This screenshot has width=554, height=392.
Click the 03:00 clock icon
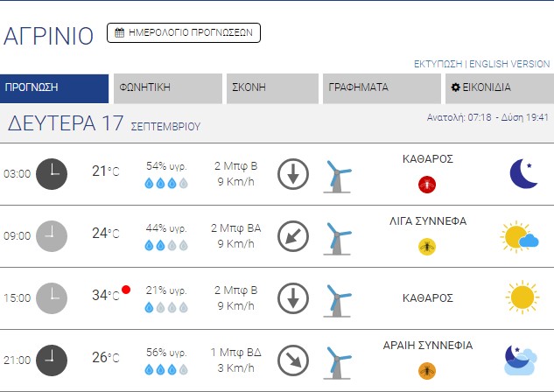52,173
